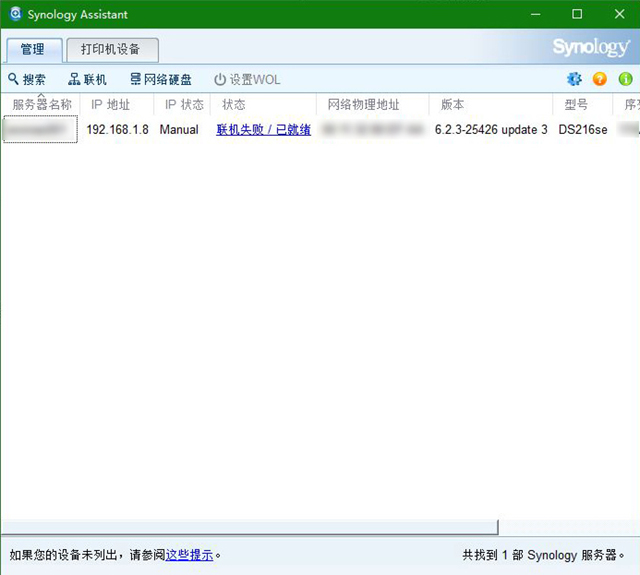Sort by IP 状态 column header

tap(182, 104)
